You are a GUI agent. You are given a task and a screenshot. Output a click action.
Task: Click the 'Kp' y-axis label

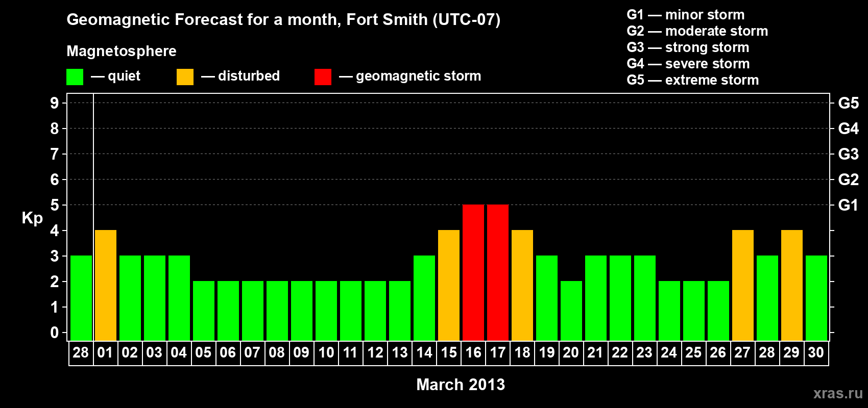click(32, 219)
